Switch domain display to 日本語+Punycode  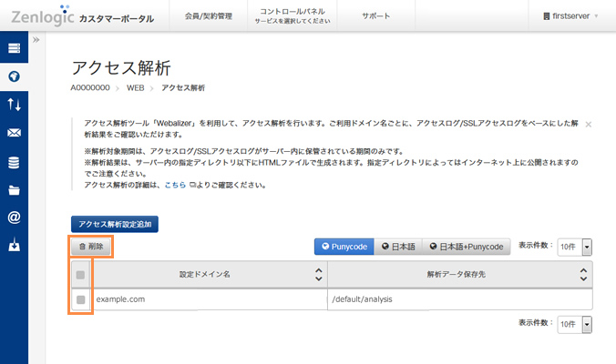(466, 247)
